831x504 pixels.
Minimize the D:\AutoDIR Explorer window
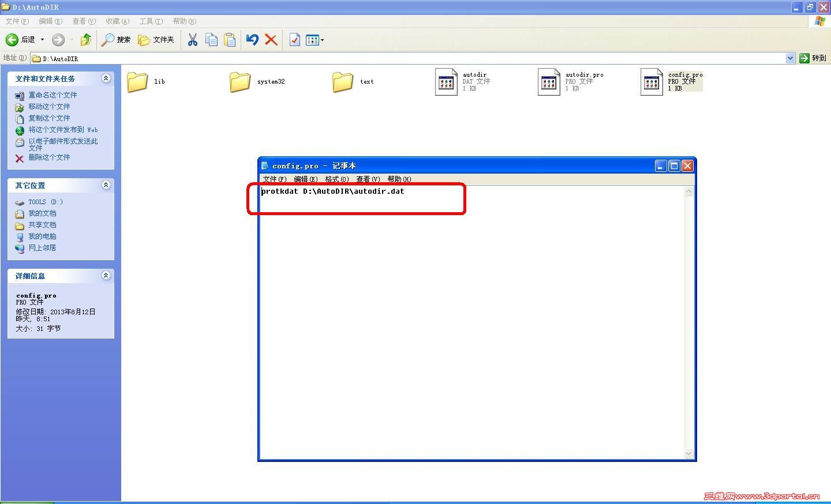tap(797, 7)
